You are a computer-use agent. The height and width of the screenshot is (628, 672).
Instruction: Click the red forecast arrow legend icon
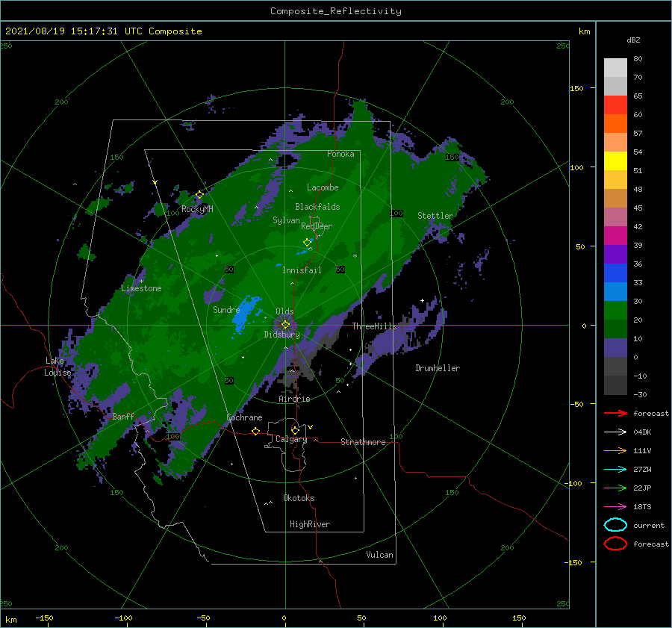click(615, 413)
